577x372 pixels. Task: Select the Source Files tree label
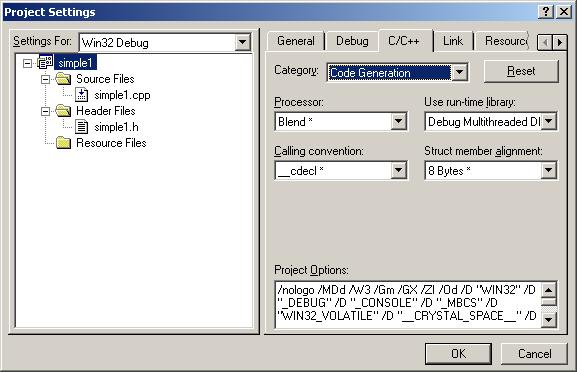coord(105,79)
